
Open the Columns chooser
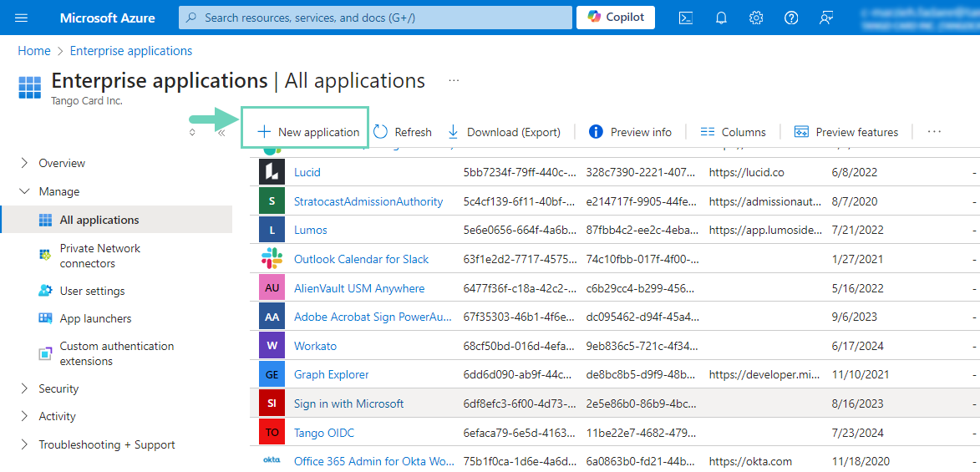(734, 132)
